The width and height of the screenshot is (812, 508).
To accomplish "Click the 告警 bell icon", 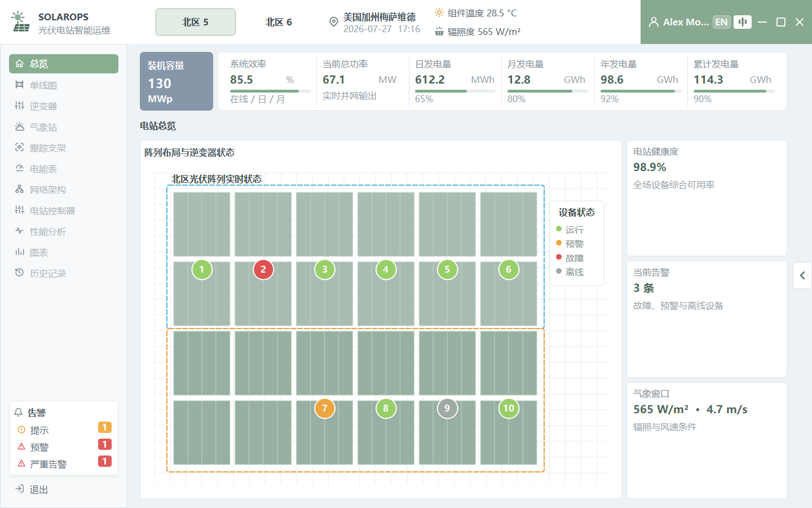I will (x=18, y=413).
